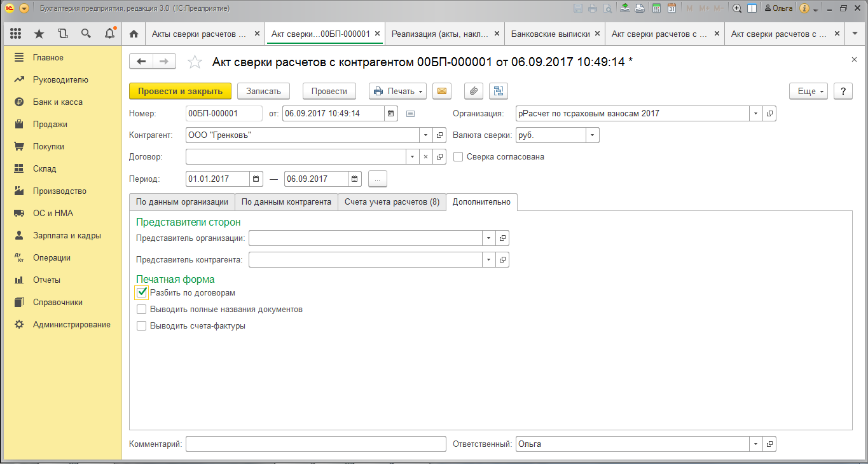Click the period selection ... button
The width and height of the screenshot is (868, 464).
[377, 179]
